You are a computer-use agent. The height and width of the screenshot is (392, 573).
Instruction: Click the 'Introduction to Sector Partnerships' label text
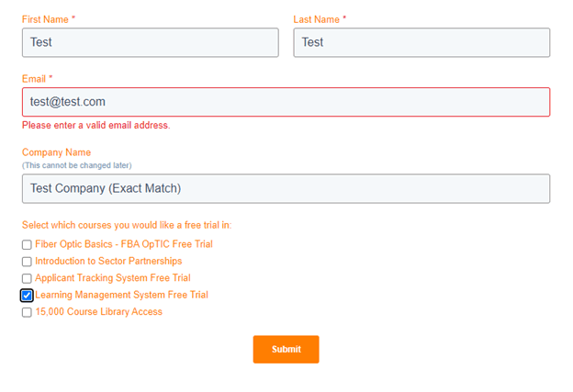coord(108,261)
